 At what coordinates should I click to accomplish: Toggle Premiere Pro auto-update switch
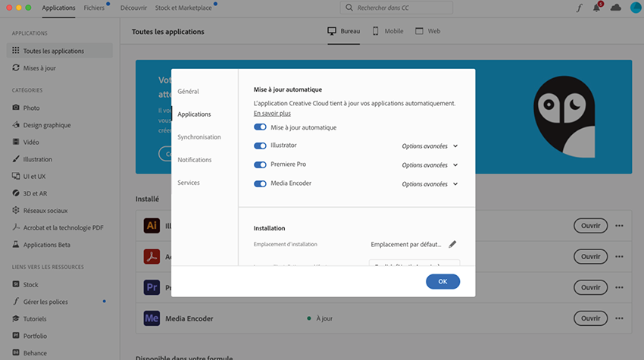tap(260, 164)
